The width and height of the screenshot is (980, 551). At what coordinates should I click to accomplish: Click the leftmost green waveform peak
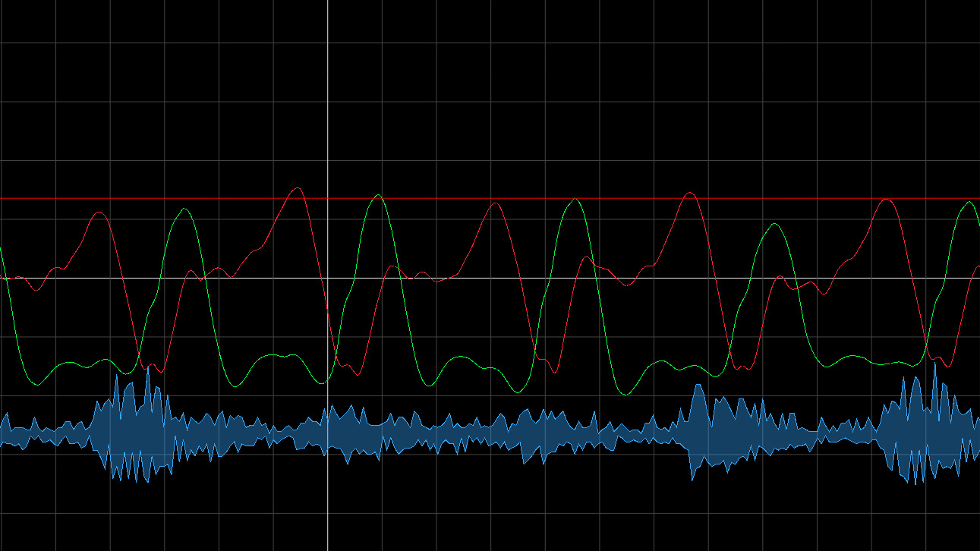click(183, 210)
